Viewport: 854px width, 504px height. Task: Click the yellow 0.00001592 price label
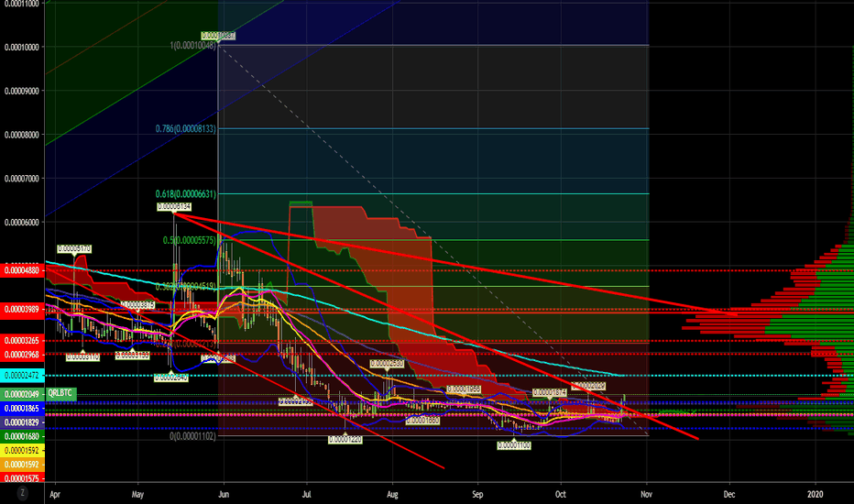[22, 451]
